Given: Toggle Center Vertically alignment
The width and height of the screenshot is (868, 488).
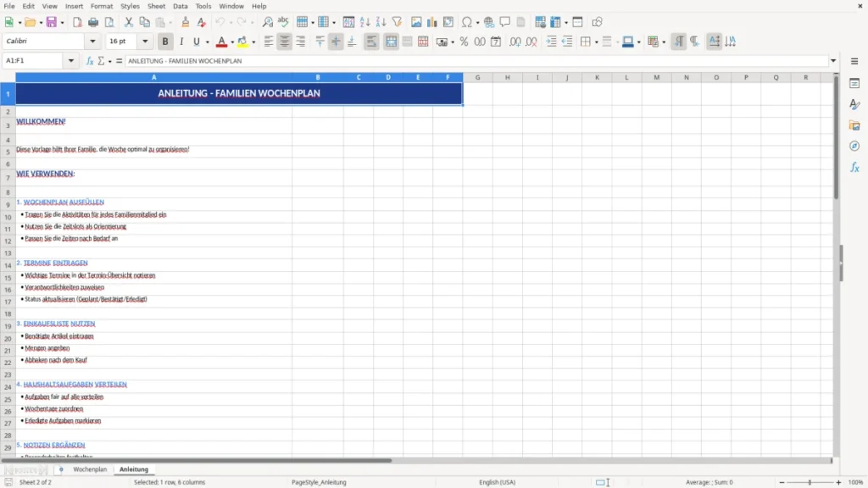Looking at the screenshot, I should [336, 42].
